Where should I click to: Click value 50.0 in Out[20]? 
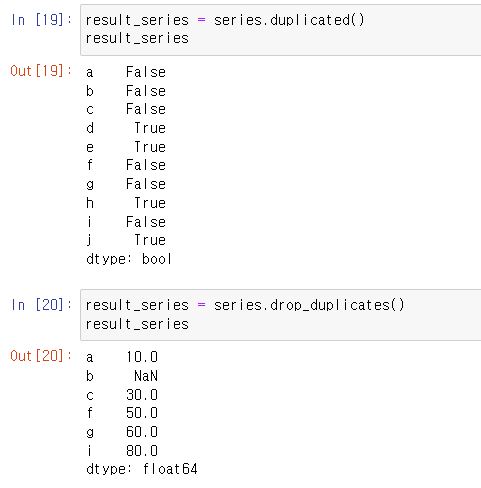point(142,413)
